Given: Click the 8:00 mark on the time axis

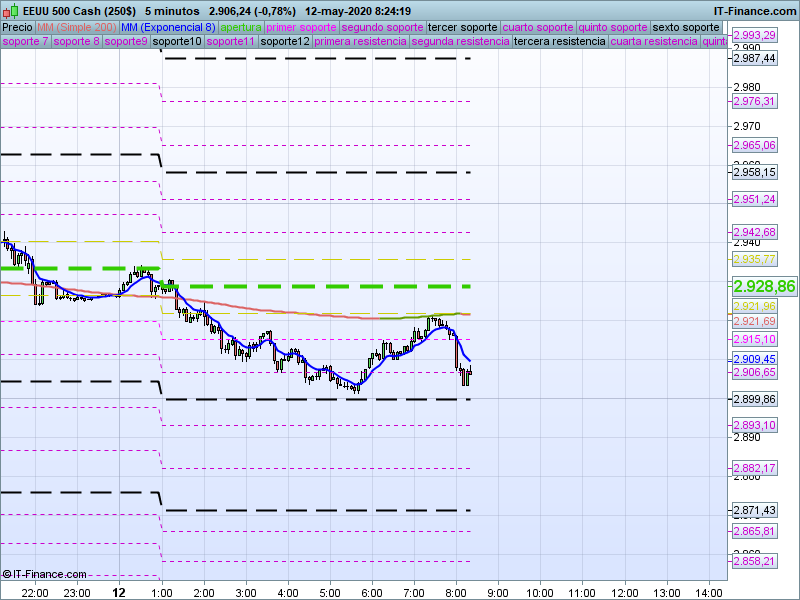Looking at the screenshot, I should click(456, 592).
